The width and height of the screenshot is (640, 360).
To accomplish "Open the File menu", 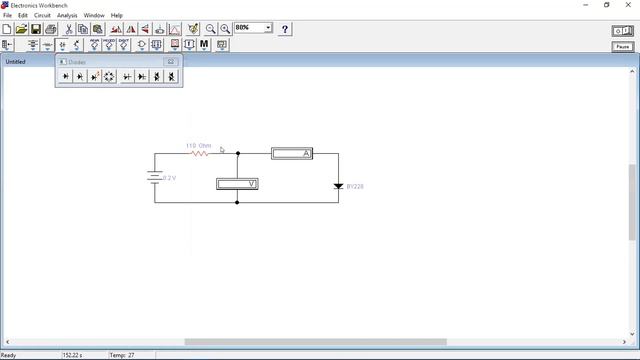I will coord(7,15).
